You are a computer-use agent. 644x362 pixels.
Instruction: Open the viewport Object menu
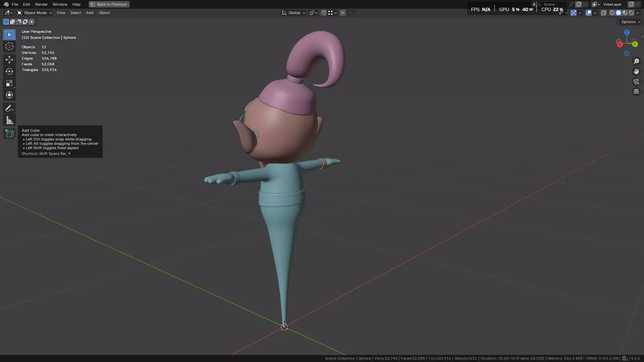tap(104, 13)
